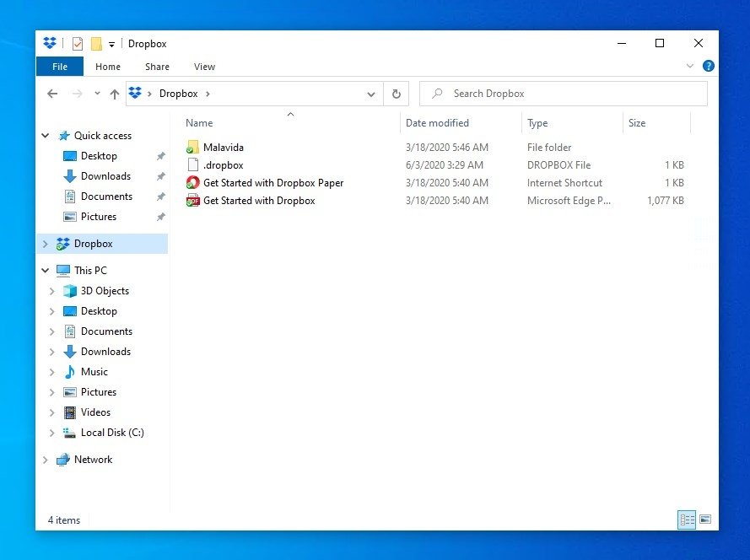Image resolution: width=750 pixels, height=560 pixels.
Task: Open Music under This PC
Action: coord(94,372)
